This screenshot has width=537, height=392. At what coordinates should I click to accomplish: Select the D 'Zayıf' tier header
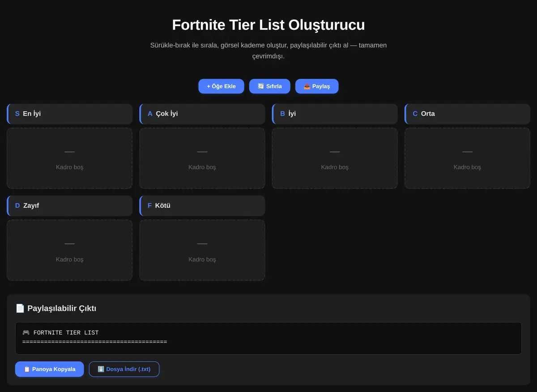(69, 206)
